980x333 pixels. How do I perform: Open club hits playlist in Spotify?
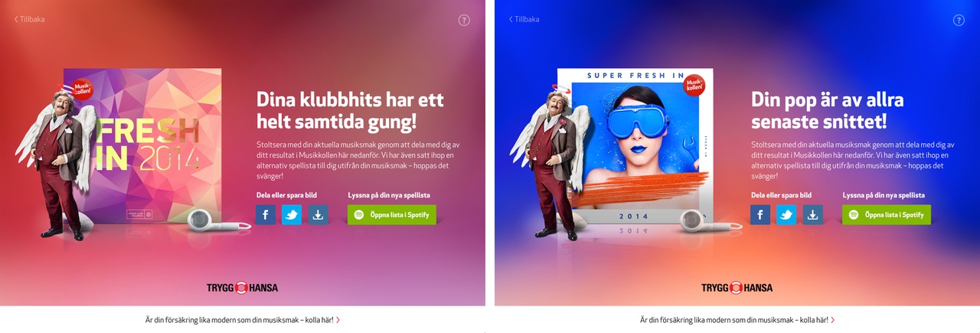tap(392, 215)
